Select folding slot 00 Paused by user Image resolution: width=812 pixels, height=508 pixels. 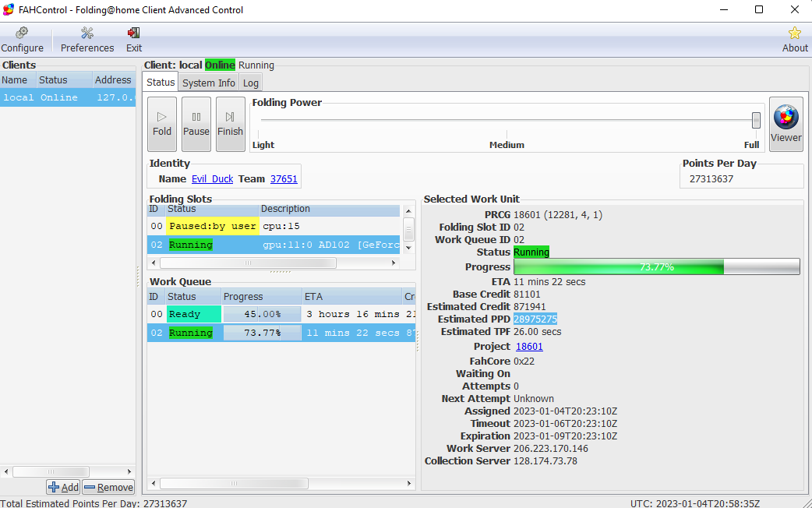[x=274, y=226]
